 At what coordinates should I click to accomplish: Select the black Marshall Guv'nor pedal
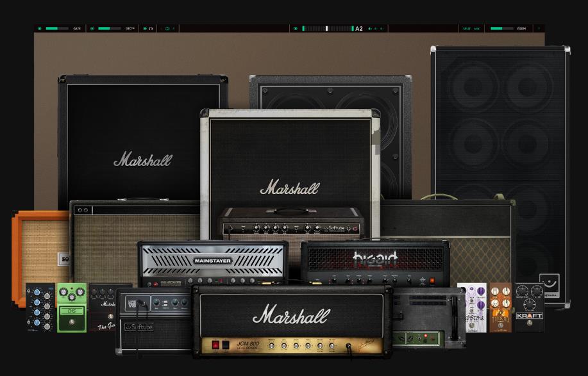[x=103, y=307]
